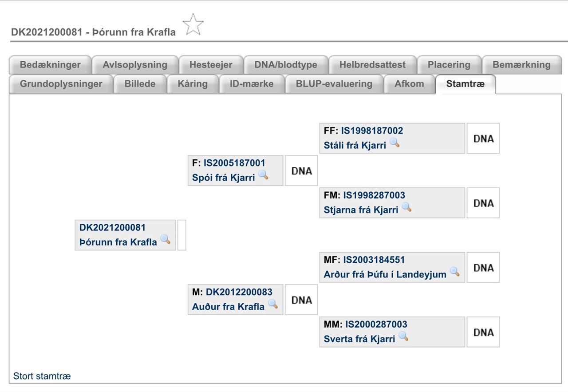Image resolution: width=568 pixels, height=392 pixels.
Task: Open magnifier next to Auður fra Krafla
Action: [x=273, y=304]
